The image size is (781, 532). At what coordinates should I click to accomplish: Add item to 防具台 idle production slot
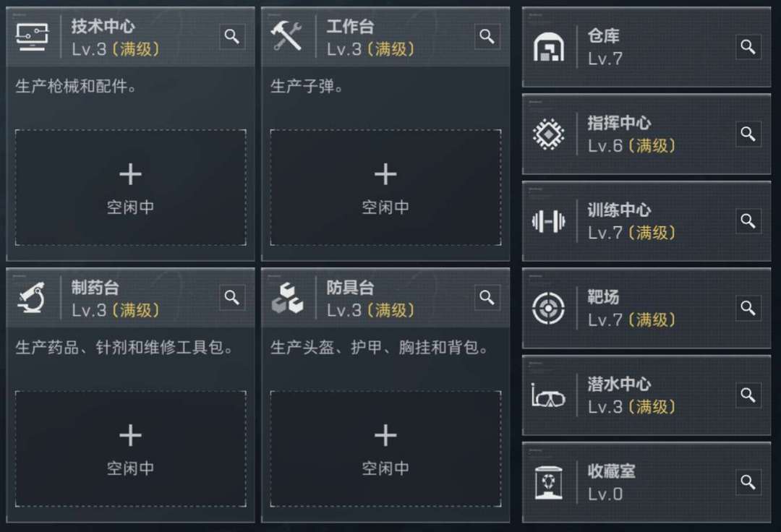click(x=385, y=448)
